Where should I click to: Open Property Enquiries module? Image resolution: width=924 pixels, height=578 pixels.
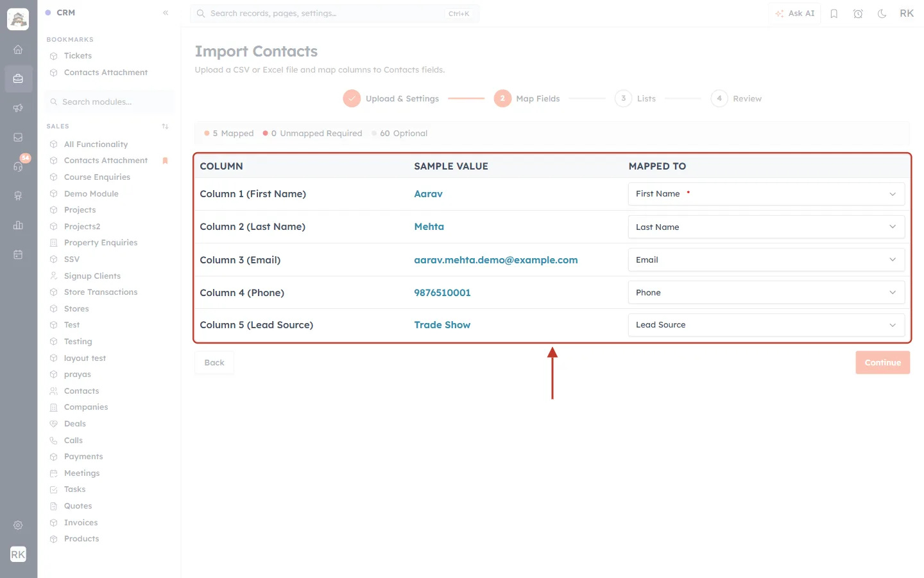pos(101,243)
